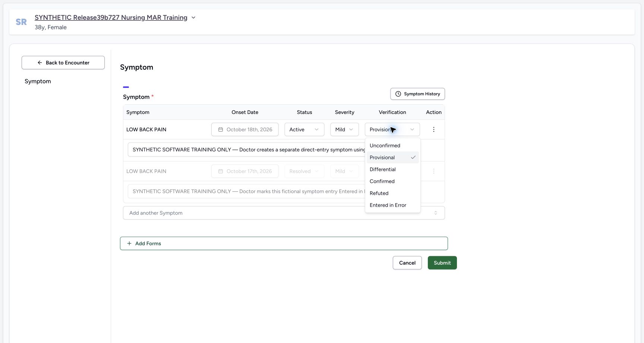Select Symptom in the left sidebar

[38, 81]
